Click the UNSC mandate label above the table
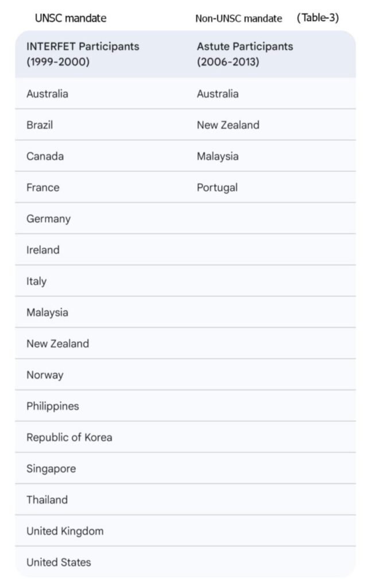The height and width of the screenshot is (588, 371). (x=71, y=18)
